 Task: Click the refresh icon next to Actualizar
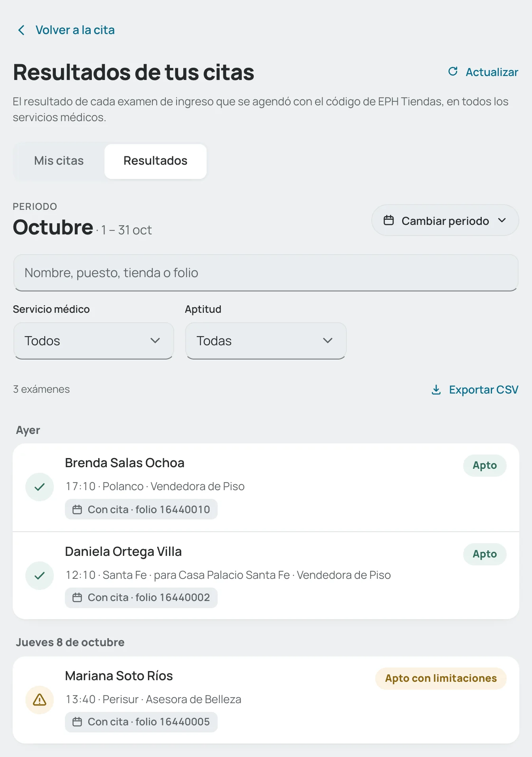[x=453, y=72]
